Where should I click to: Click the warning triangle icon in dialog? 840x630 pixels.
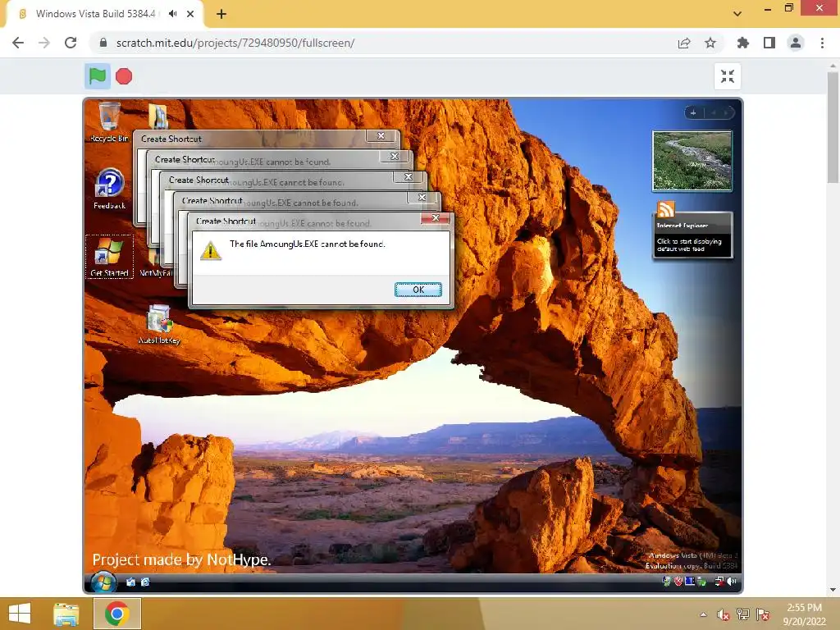pos(211,250)
